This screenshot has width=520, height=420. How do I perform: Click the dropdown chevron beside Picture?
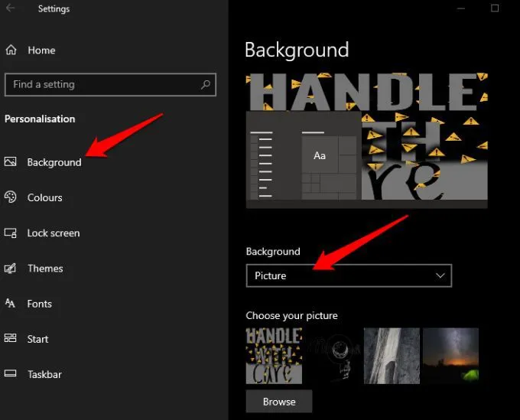440,275
